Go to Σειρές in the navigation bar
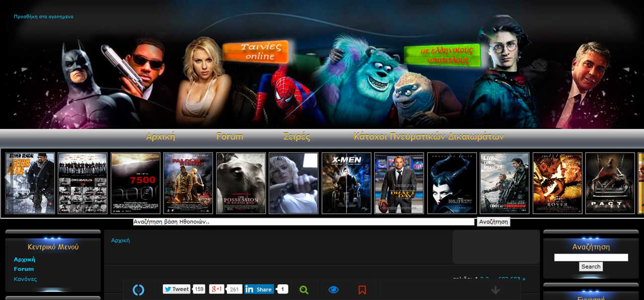This screenshot has width=644, height=300. [x=297, y=136]
